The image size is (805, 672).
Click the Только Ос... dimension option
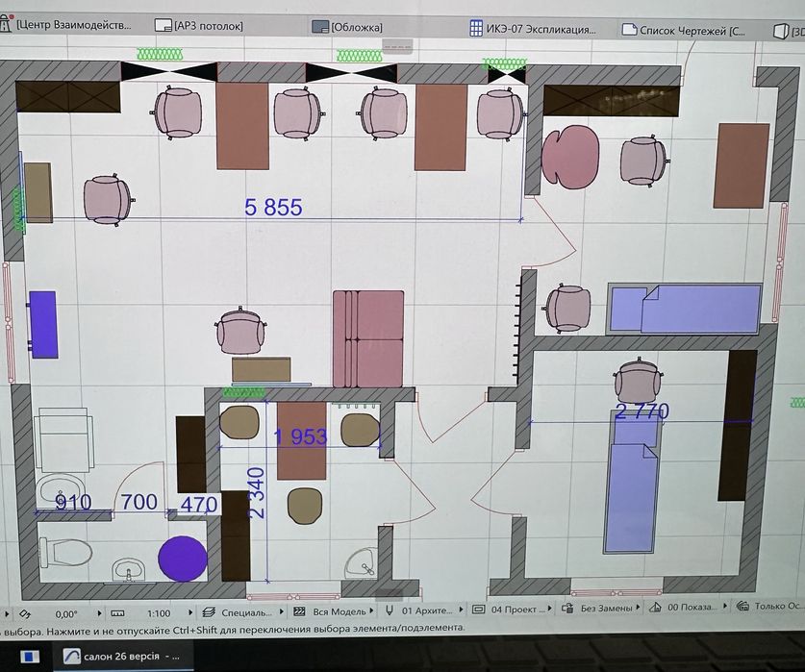pos(770,607)
